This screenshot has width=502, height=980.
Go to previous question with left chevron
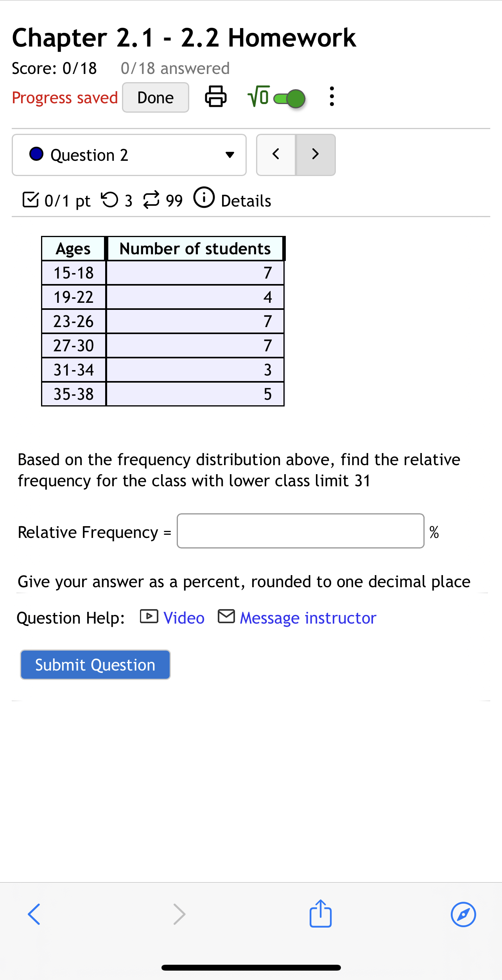[276, 154]
